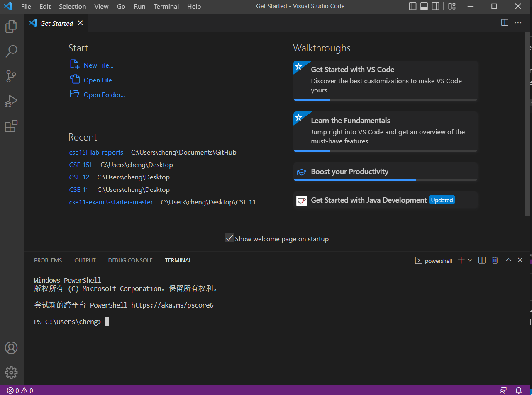The image size is (532, 395).
Task: Open the Run and Debug view
Action: tap(11, 101)
